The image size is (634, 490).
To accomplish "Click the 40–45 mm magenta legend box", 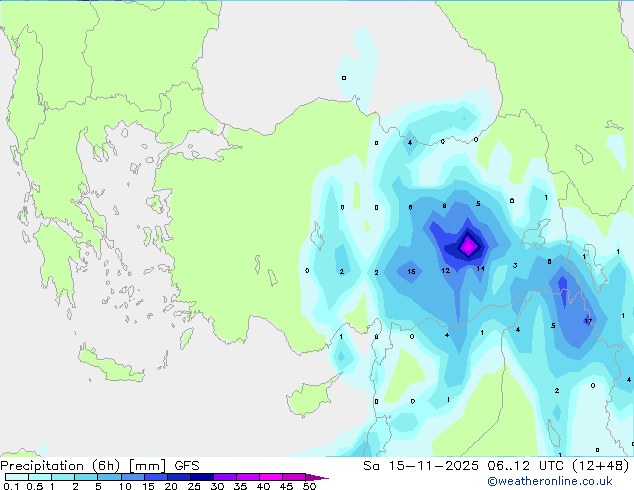I will [271, 477].
